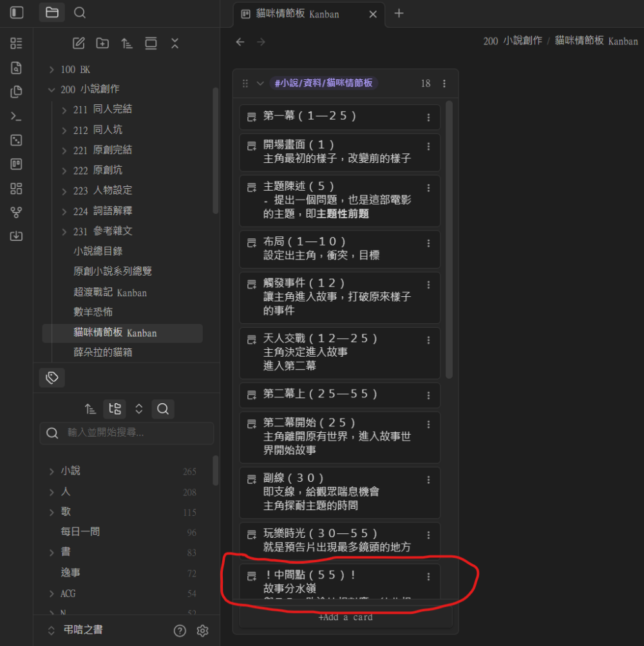Open help question mark icon
The width and height of the screenshot is (644, 646).
pyautogui.click(x=180, y=631)
